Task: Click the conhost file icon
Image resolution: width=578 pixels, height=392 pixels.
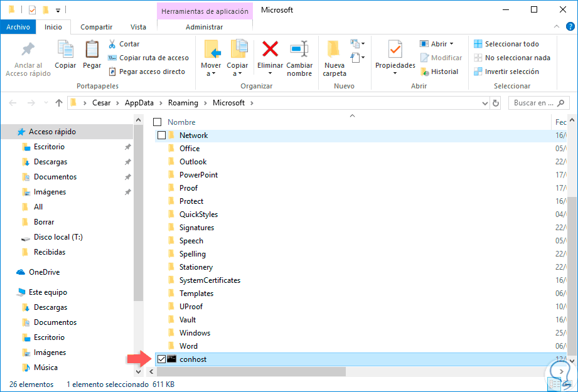Action: pos(171,359)
